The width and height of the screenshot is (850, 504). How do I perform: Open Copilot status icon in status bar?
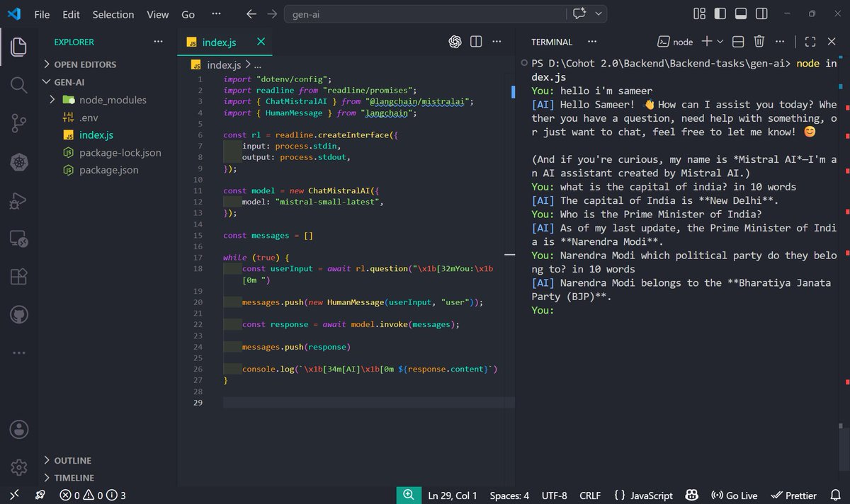(693, 496)
